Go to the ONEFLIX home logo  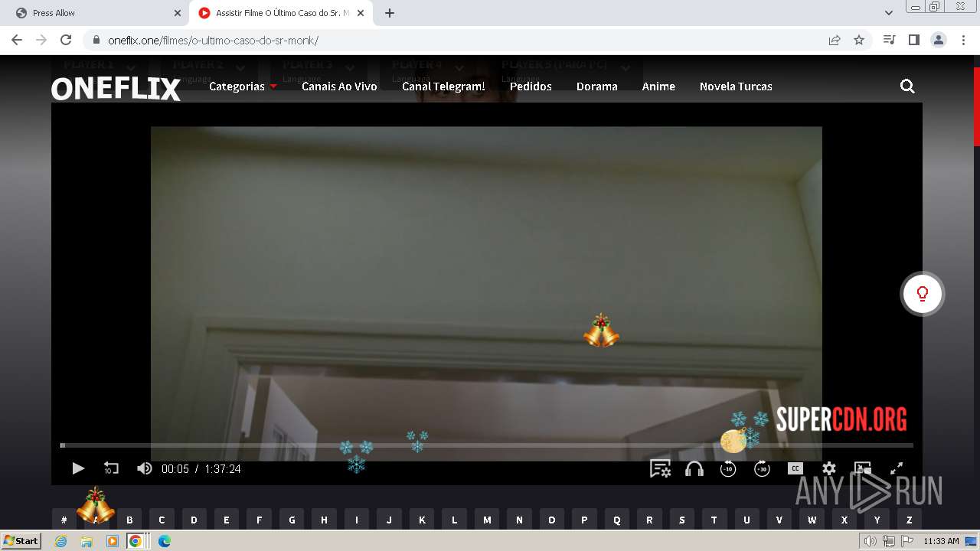(116, 89)
